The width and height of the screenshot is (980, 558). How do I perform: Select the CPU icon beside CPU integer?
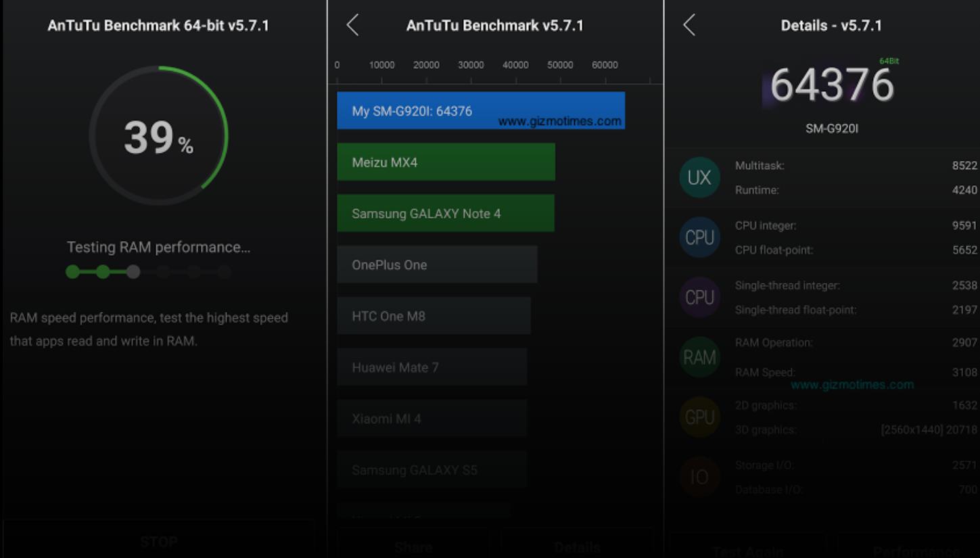699,237
